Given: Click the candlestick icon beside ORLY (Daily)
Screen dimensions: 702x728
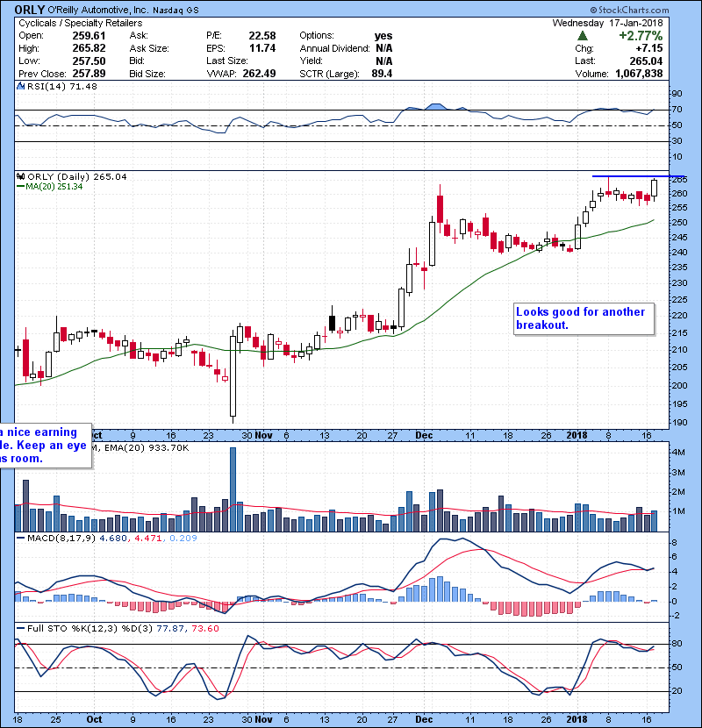Looking at the screenshot, I should (x=21, y=176).
